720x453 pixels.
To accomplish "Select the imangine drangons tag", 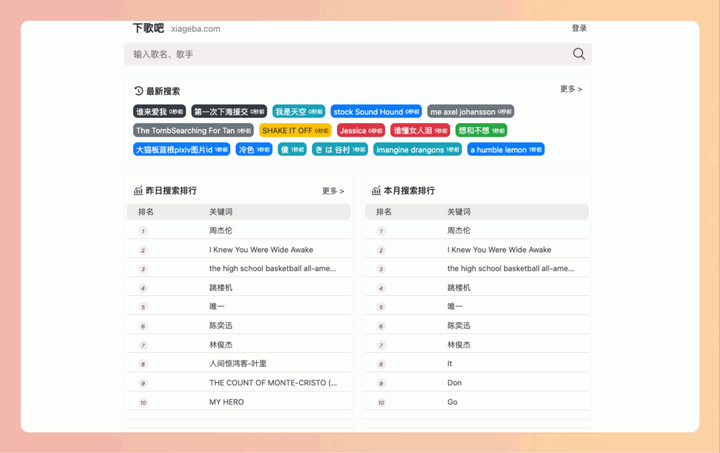I will pyautogui.click(x=417, y=150).
